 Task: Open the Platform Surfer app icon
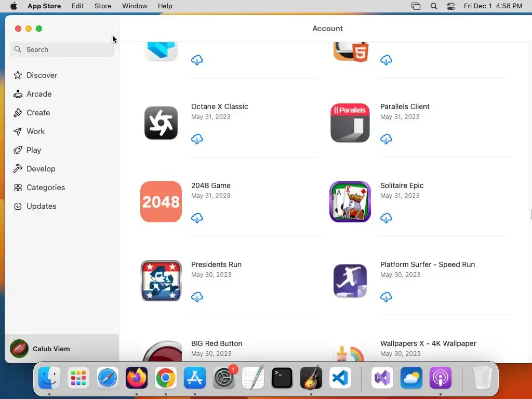(x=350, y=281)
